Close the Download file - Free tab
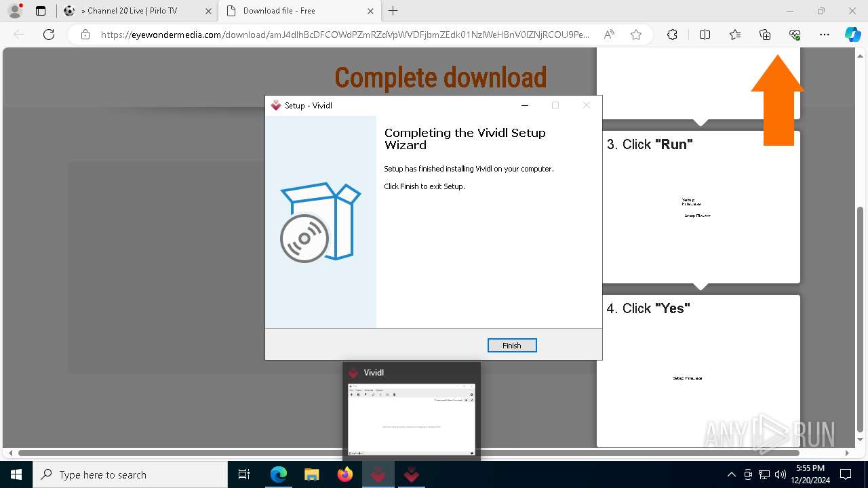The image size is (868, 488). pyautogui.click(x=370, y=11)
